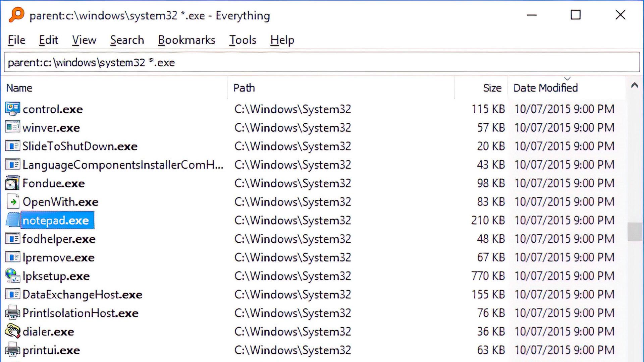Screen dimensions: 644x362
Task: Close the Everything window
Action: 621,15
